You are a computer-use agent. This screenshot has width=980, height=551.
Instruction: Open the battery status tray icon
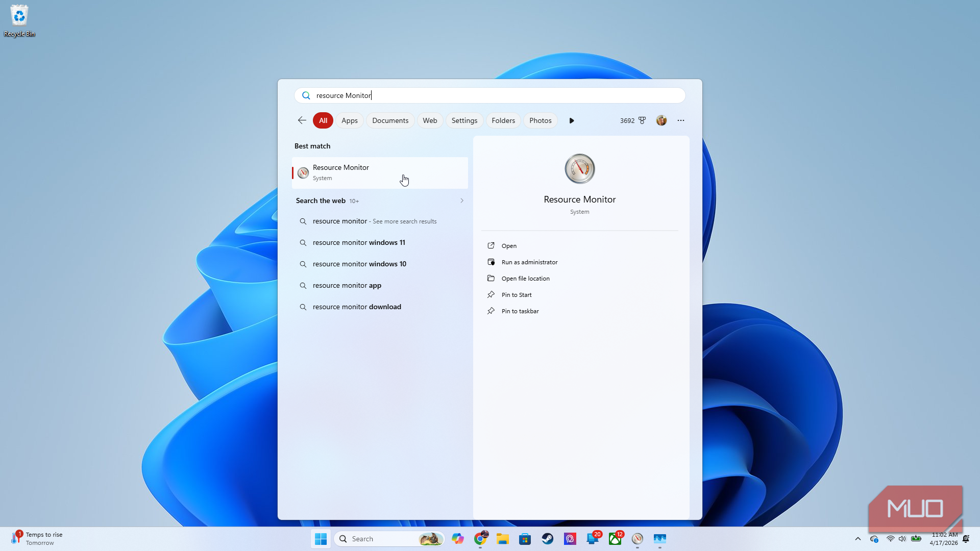tap(916, 539)
